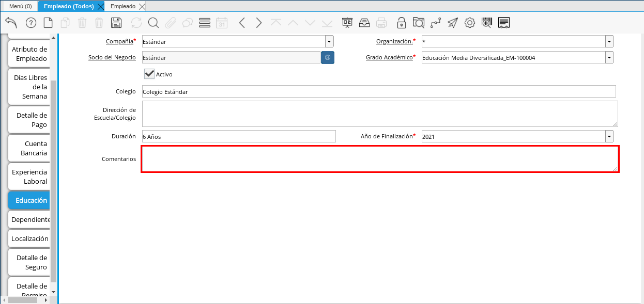Jump to the first record icon
Viewport: 644px width, 304px height.
(x=276, y=23)
